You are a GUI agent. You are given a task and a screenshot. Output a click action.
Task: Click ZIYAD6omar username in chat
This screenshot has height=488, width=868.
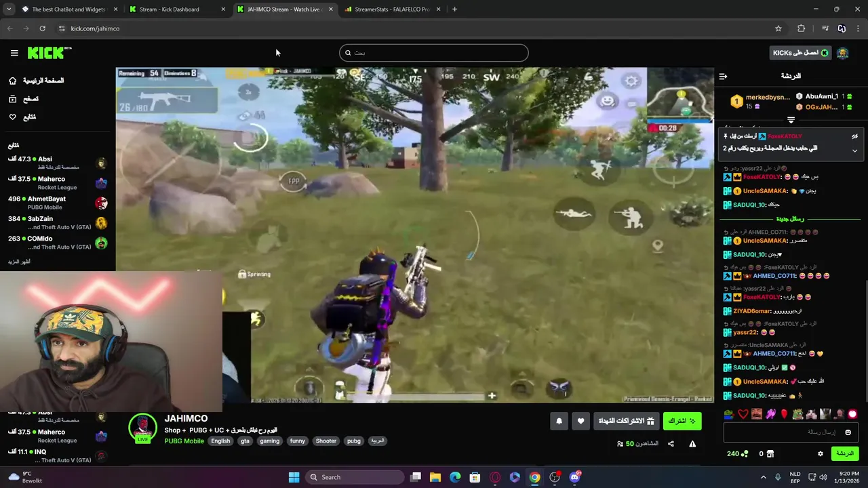[752, 311]
